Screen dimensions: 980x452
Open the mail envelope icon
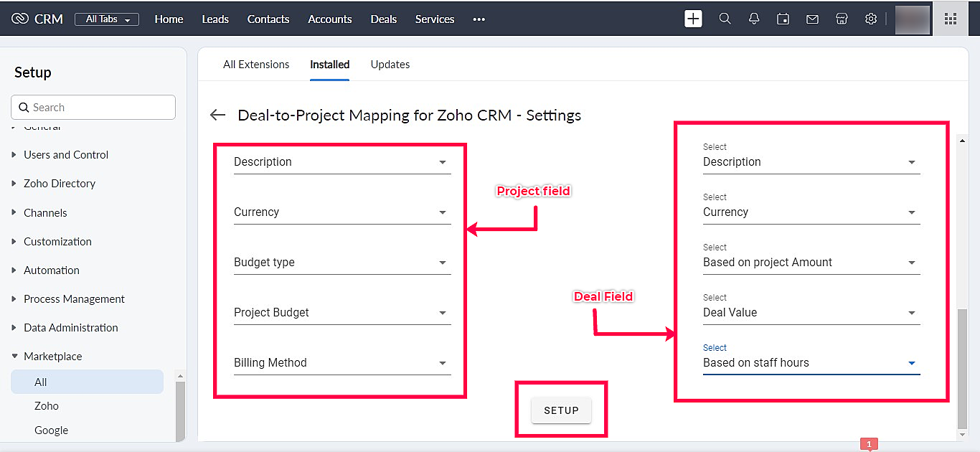coord(812,19)
